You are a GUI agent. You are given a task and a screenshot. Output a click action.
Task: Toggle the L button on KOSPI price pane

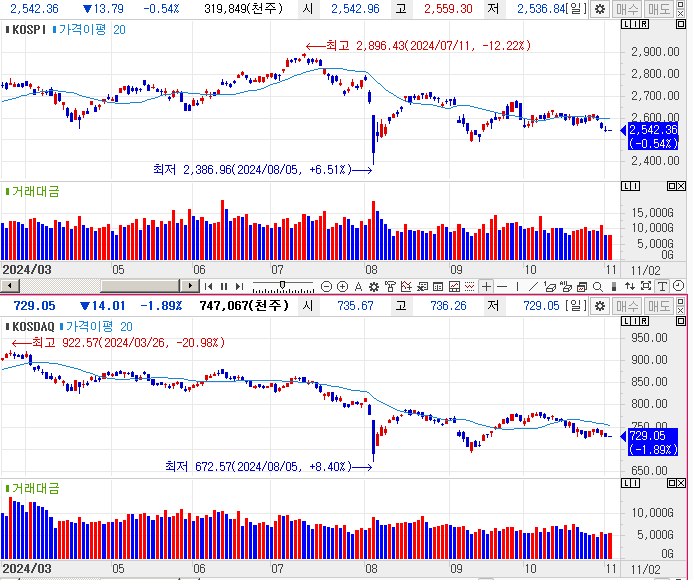coord(625,24)
